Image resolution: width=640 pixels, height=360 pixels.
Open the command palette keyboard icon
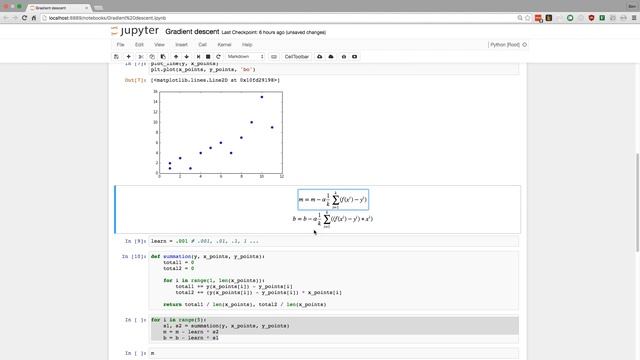[x=274, y=57]
